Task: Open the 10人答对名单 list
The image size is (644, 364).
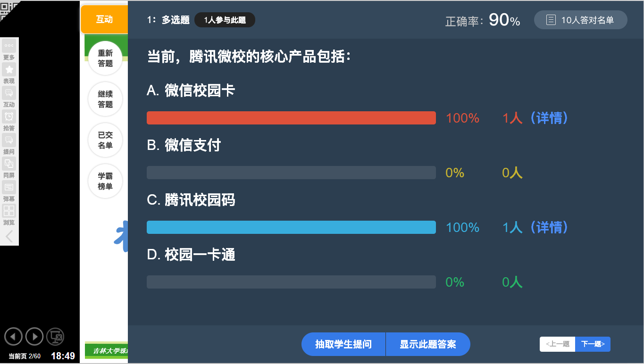Action: (x=581, y=20)
